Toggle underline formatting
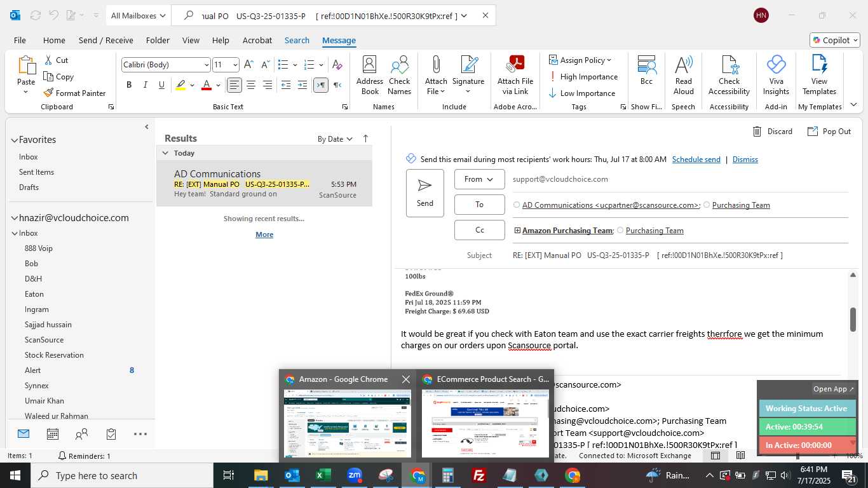 (x=162, y=85)
